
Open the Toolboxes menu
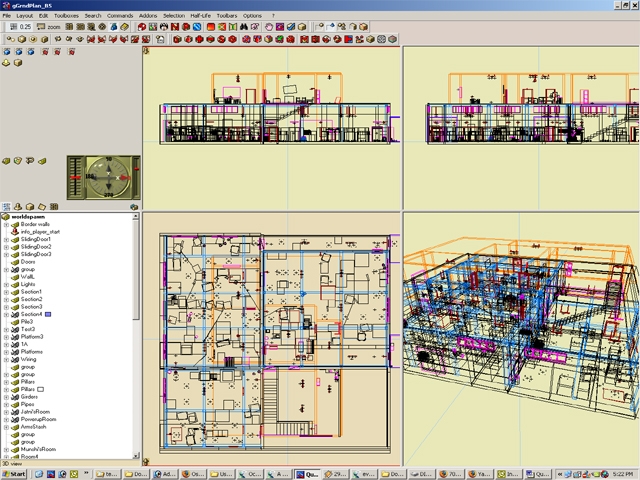tap(66, 16)
